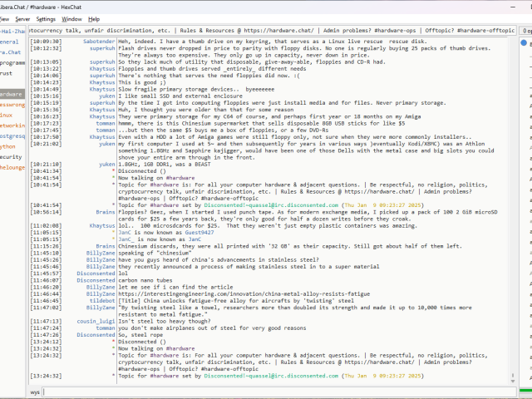Click the wys nickname button
The image size is (532, 399).
click(x=36, y=392)
